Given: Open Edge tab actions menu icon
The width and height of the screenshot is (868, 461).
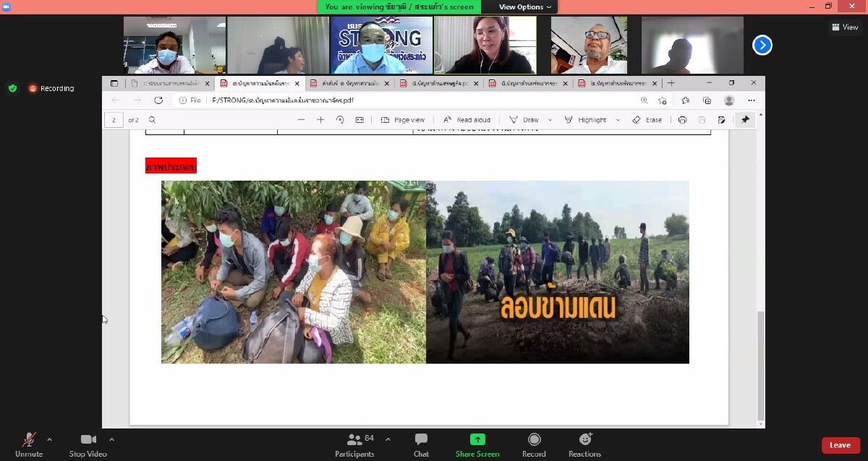Looking at the screenshot, I should [114, 83].
